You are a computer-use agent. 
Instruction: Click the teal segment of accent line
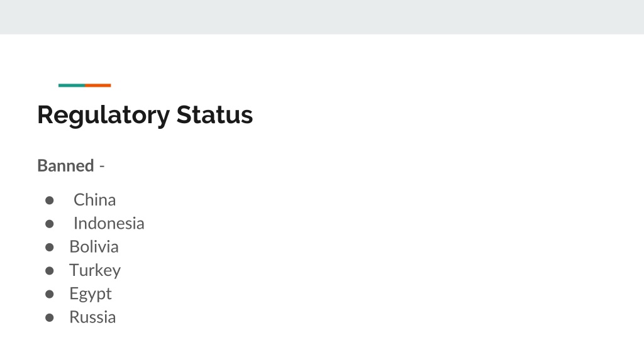(x=72, y=85)
